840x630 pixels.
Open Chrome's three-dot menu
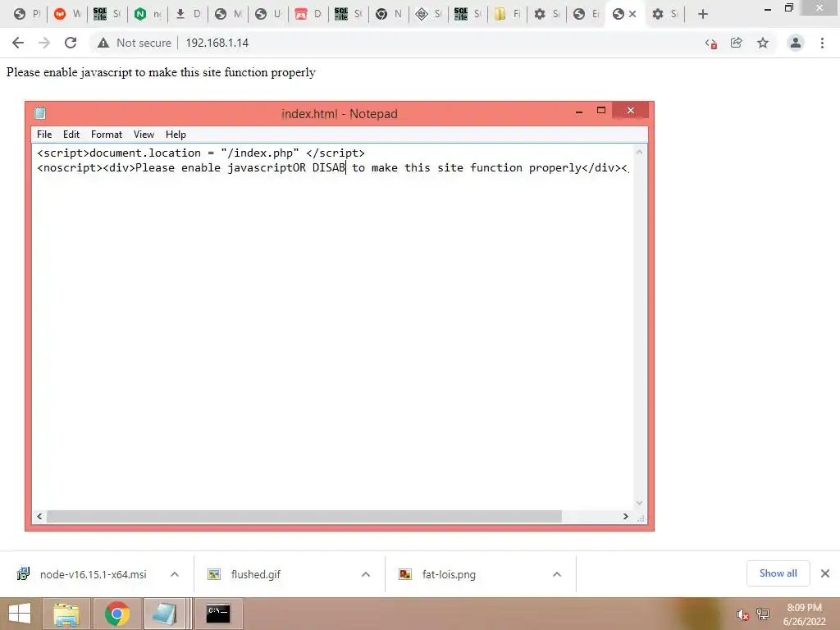(822, 43)
